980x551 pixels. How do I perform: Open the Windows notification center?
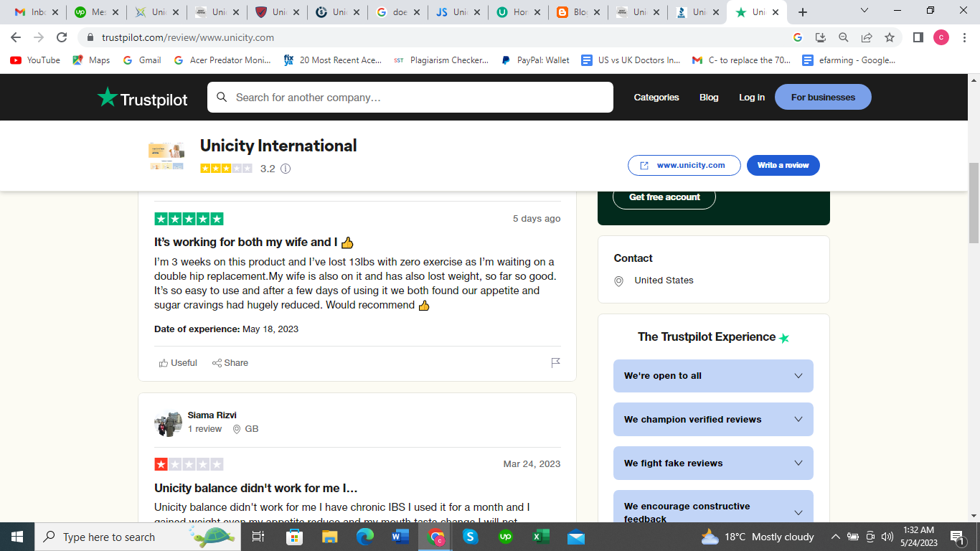coord(957,537)
